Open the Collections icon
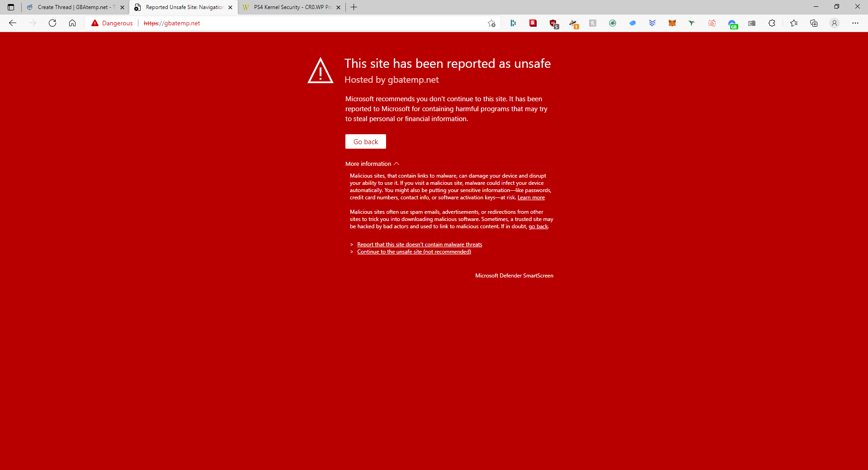The image size is (868, 470). coord(814,23)
